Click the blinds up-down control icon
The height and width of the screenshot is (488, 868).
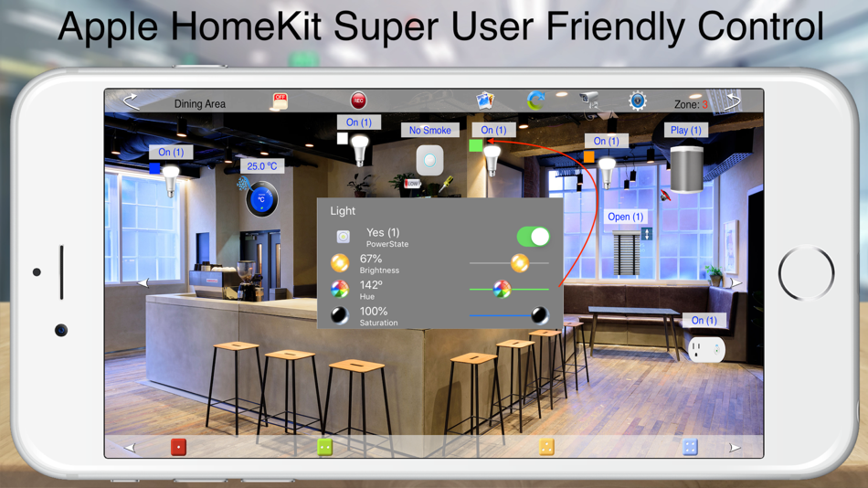tap(646, 234)
